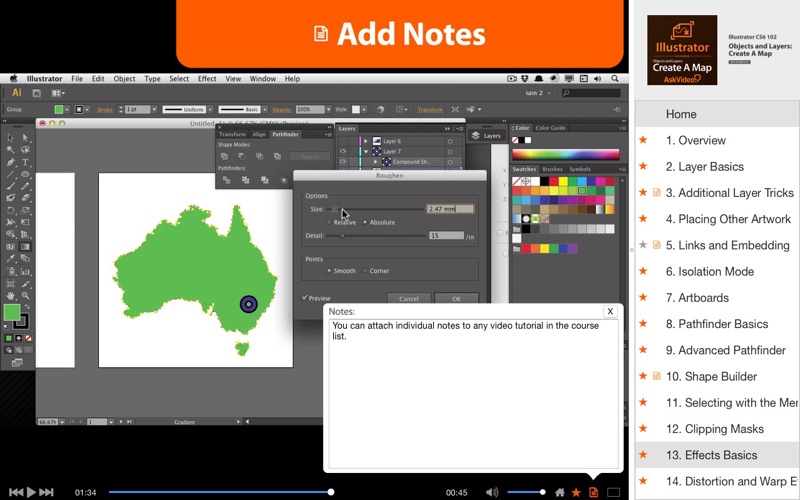The height and width of the screenshot is (500, 800).
Task: Switch to the Pathfinder tab
Action: [285, 134]
